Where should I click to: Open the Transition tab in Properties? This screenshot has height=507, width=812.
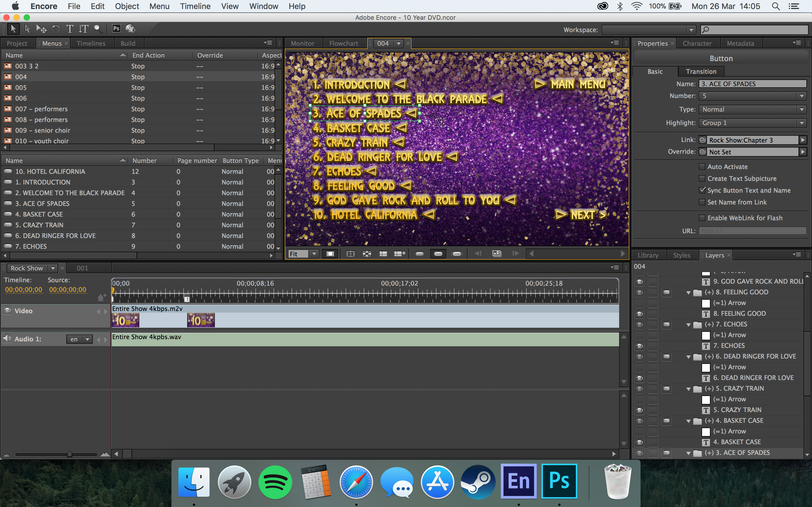pos(701,72)
